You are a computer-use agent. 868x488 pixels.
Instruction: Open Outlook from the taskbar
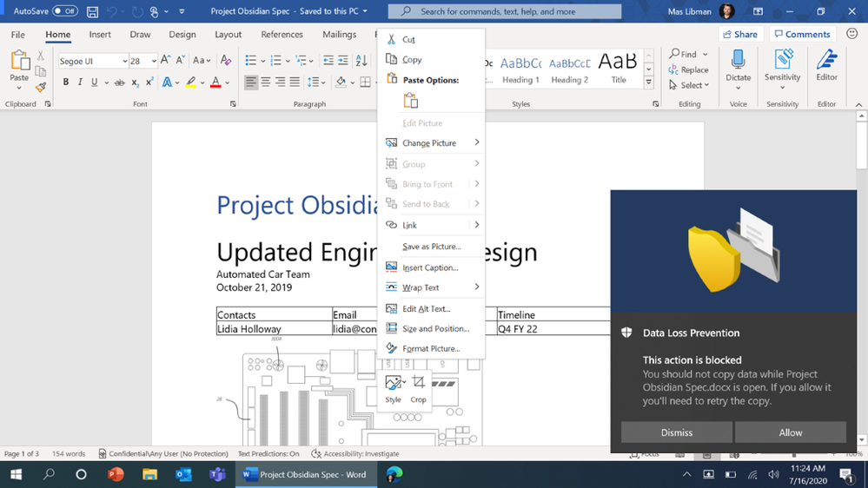[x=184, y=474]
